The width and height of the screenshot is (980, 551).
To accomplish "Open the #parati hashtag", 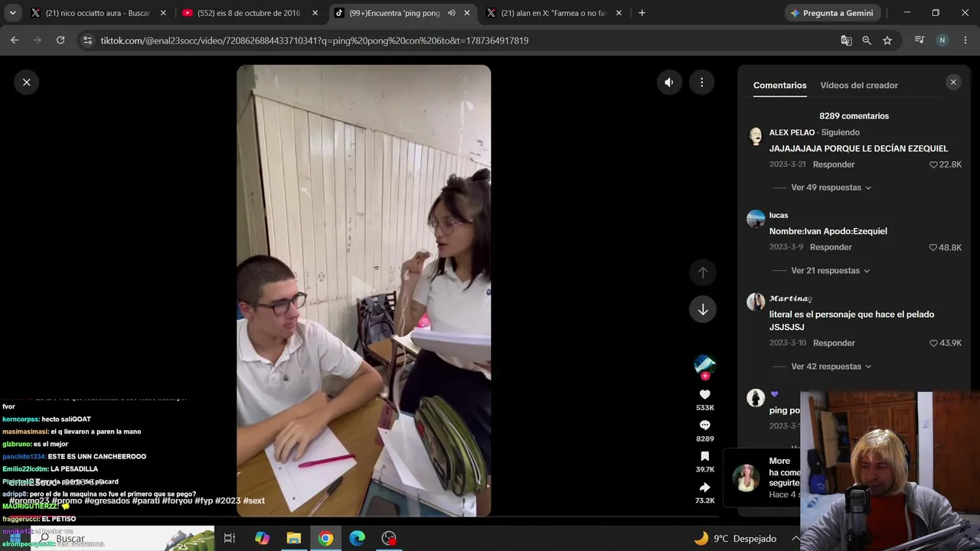I will [145, 500].
